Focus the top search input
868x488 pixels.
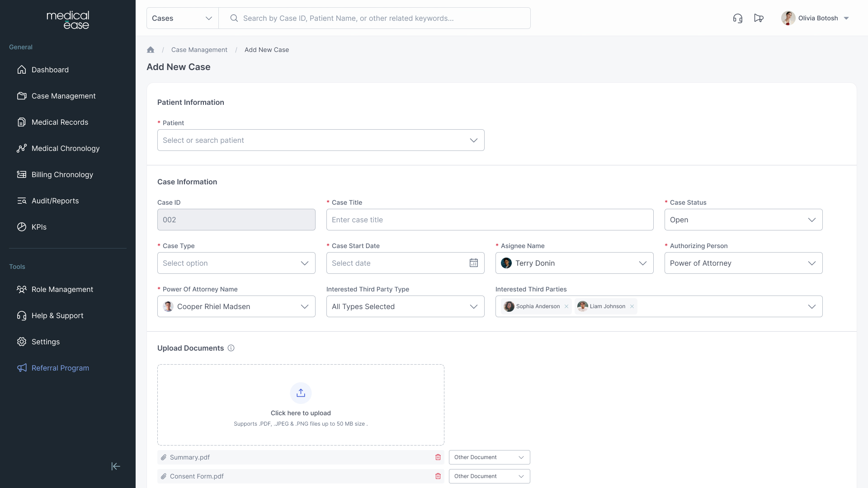[x=375, y=18]
